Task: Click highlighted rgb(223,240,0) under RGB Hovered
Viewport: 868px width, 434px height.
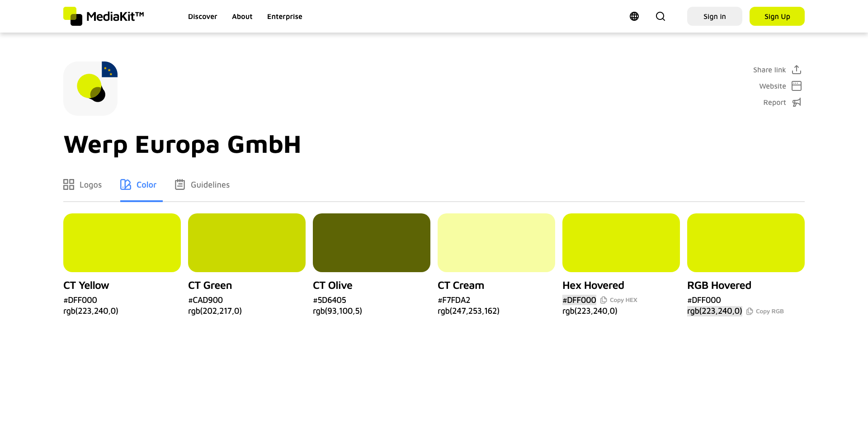Action: tap(715, 311)
